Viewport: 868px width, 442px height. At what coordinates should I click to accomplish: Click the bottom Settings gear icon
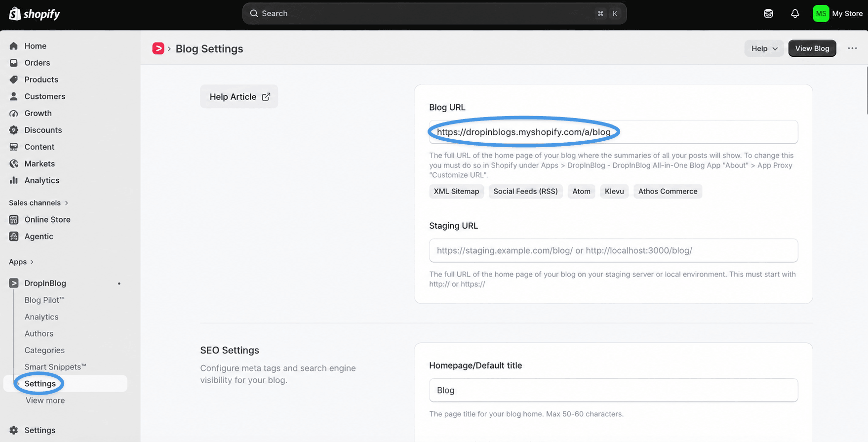point(14,430)
